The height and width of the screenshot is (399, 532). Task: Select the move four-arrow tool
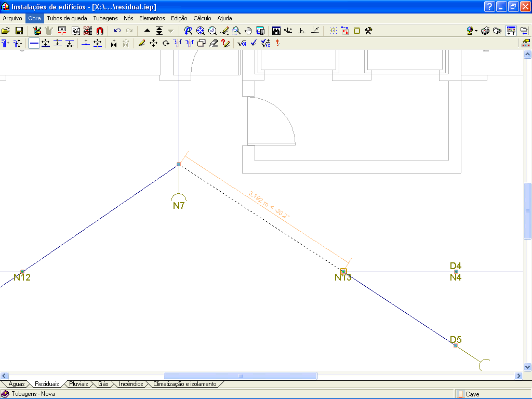pos(153,43)
